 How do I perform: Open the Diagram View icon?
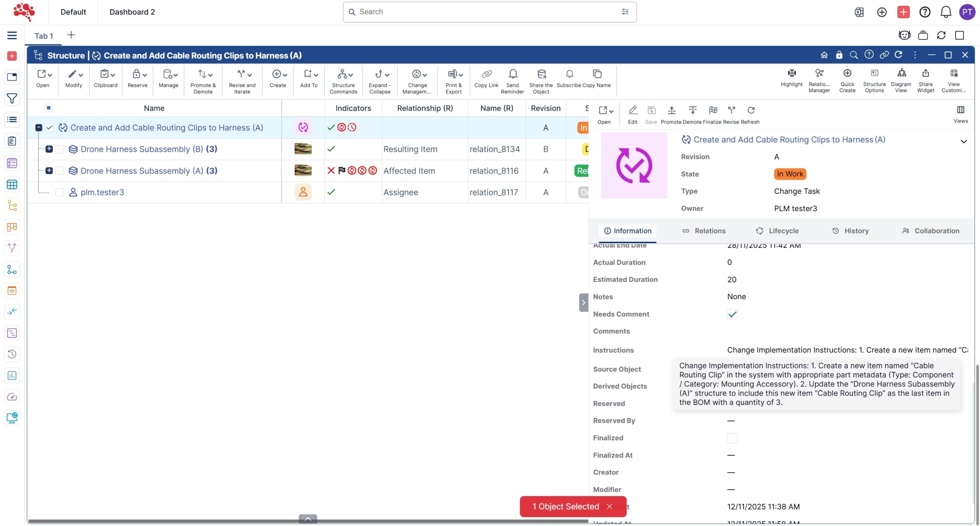coord(901,73)
